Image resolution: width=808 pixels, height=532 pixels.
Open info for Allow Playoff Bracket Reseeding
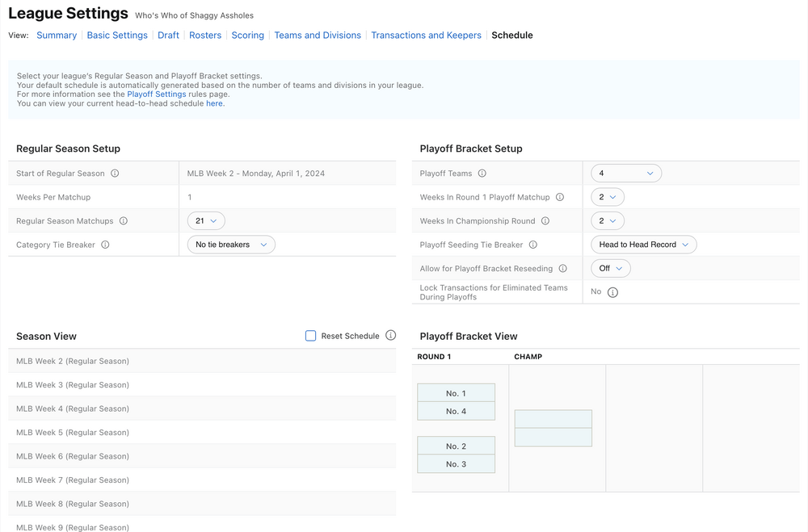[563, 269]
